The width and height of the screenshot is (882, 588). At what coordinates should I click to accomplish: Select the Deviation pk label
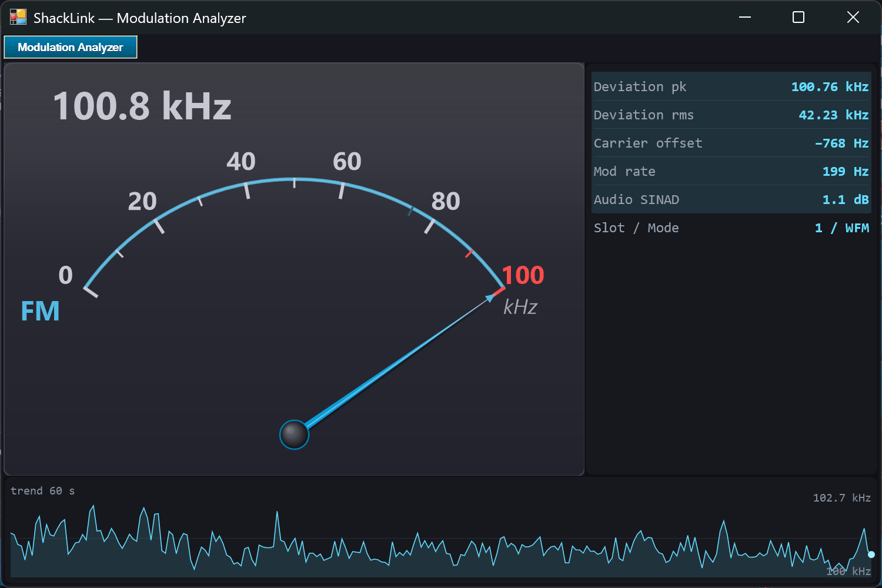640,87
